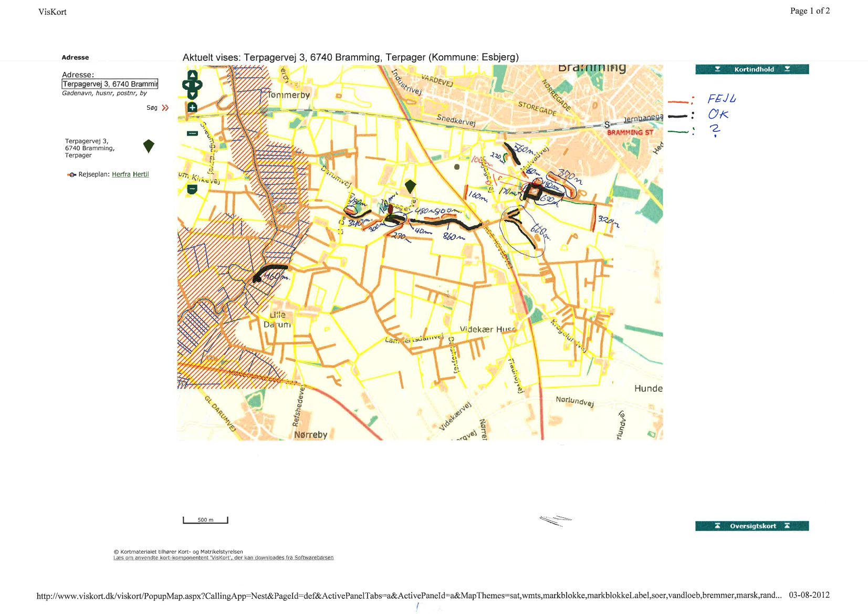The height and width of the screenshot is (614, 868).
Task: Pan the map right with arrow control
Action: pos(198,85)
